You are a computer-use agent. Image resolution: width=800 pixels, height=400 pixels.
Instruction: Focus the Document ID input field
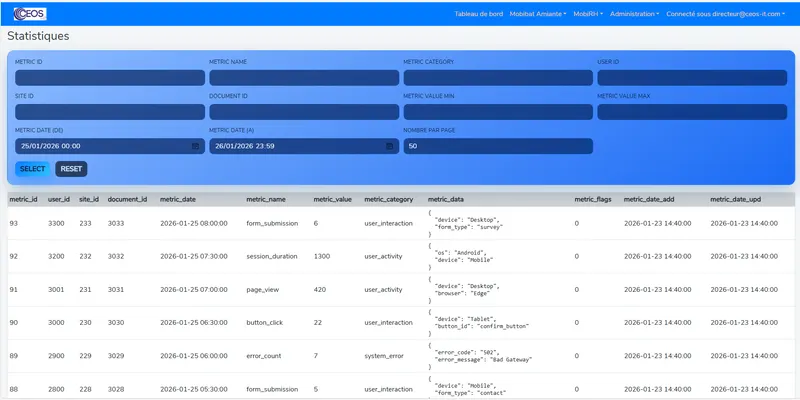coord(304,112)
